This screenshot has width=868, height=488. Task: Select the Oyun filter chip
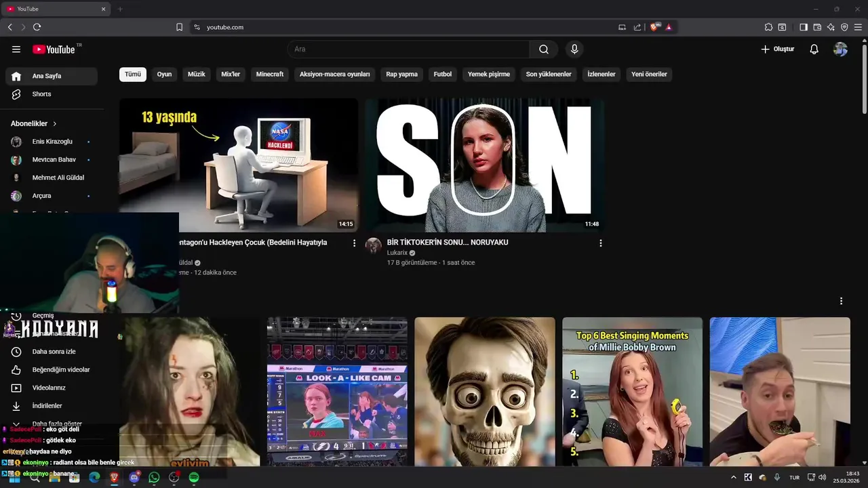coord(164,74)
